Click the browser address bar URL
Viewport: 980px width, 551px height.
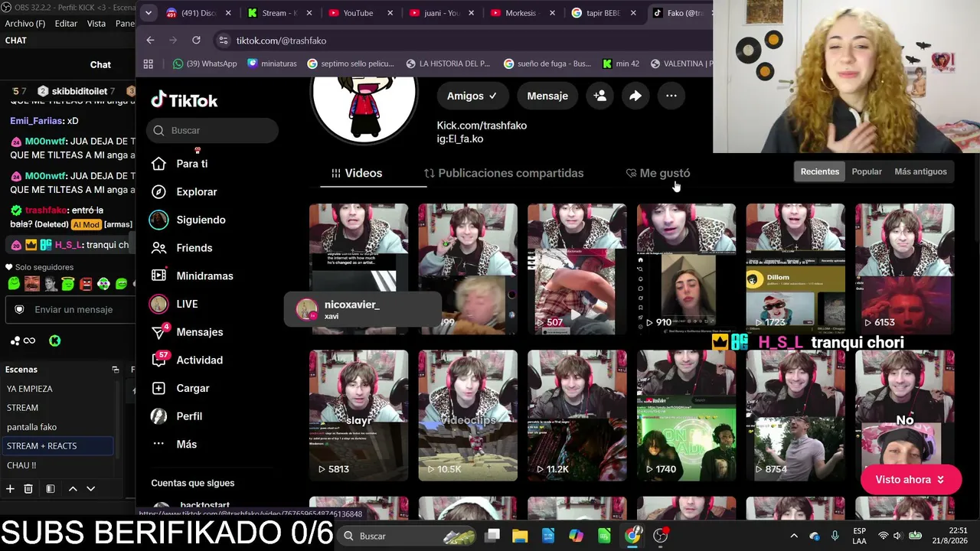pos(281,41)
